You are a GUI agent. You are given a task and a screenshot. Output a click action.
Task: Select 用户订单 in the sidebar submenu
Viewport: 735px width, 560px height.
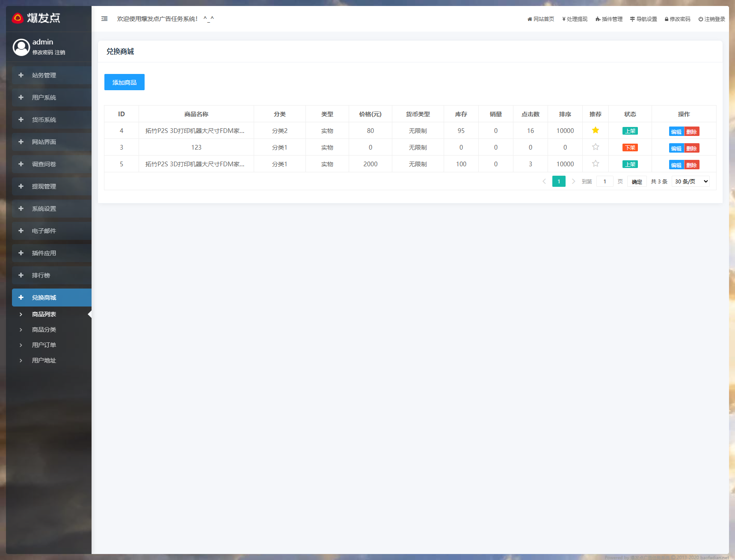(44, 345)
